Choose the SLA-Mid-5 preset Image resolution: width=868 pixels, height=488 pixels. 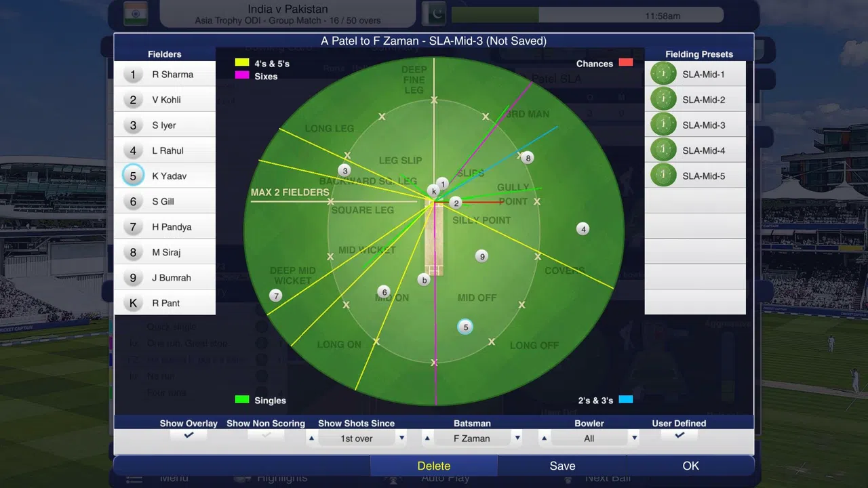(695, 176)
